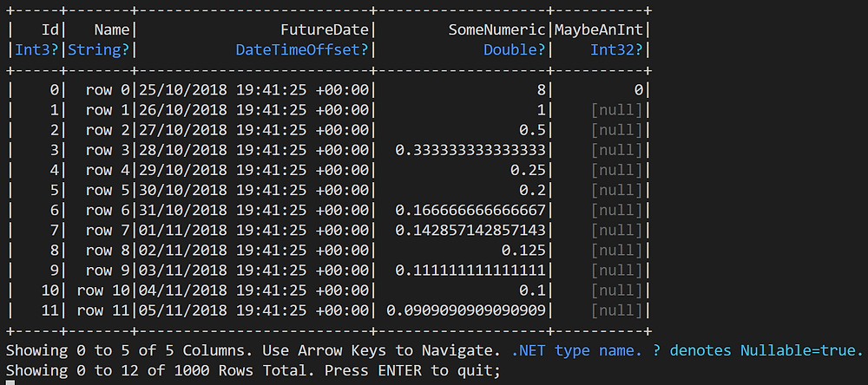868x385 pixels.
Task: Select the row 11 name cell
Action: coord(103,310)
